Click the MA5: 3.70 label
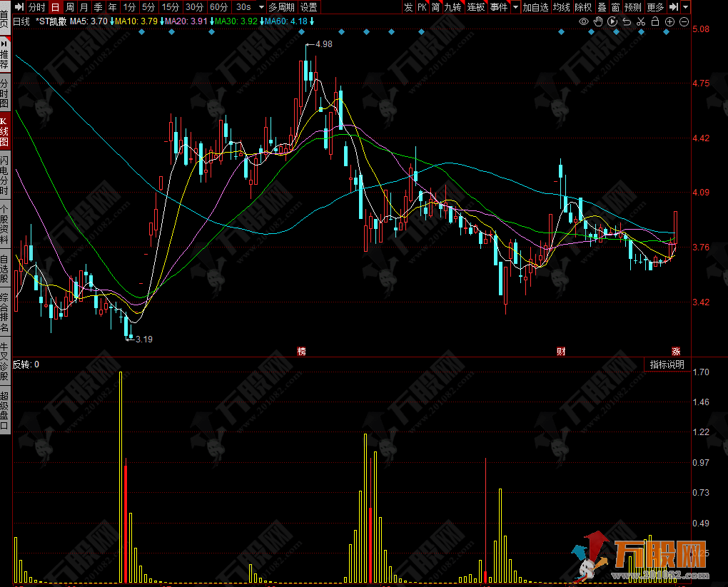 click(x=89, y=21)
